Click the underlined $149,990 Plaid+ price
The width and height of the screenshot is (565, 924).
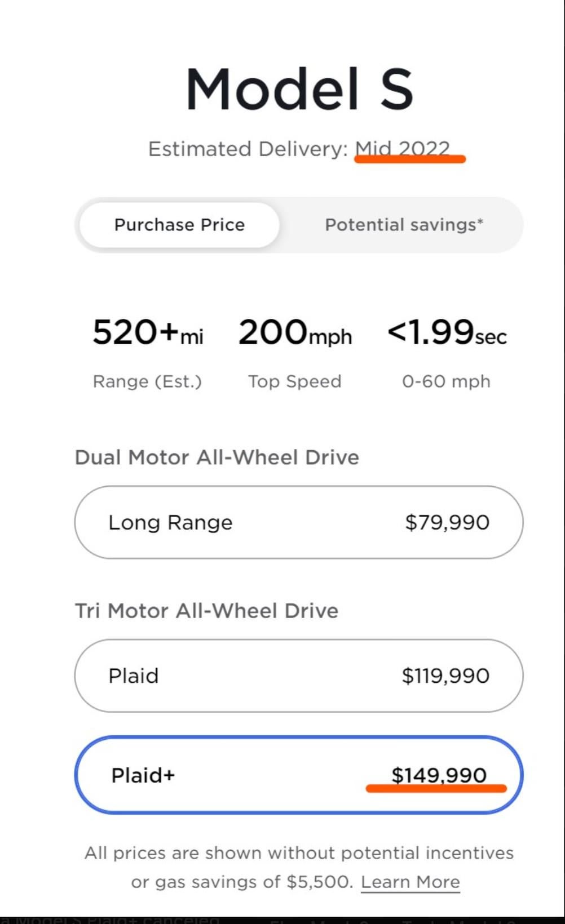[439, 775]
